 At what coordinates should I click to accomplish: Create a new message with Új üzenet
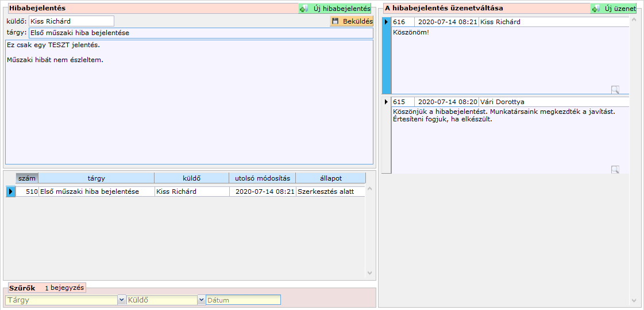(x=614, y=9)
